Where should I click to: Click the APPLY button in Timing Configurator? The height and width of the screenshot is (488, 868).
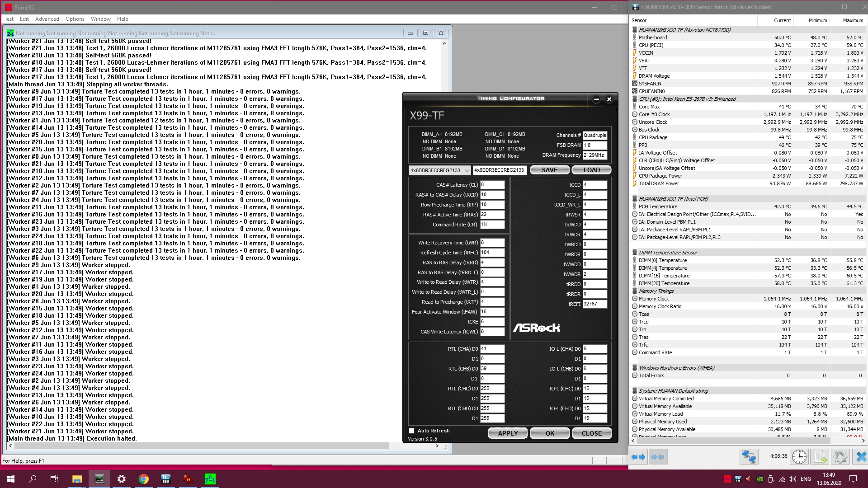[508, 433]
